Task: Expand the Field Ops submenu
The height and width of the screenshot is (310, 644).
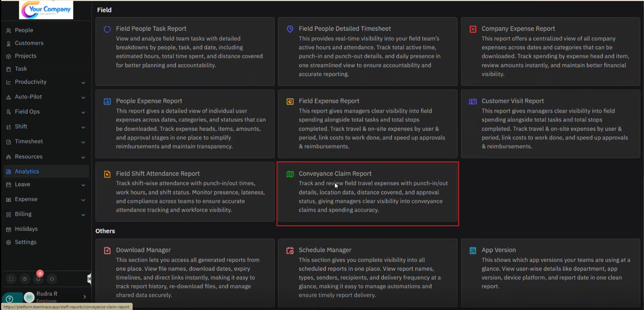Action: click(x=83, y=112)
